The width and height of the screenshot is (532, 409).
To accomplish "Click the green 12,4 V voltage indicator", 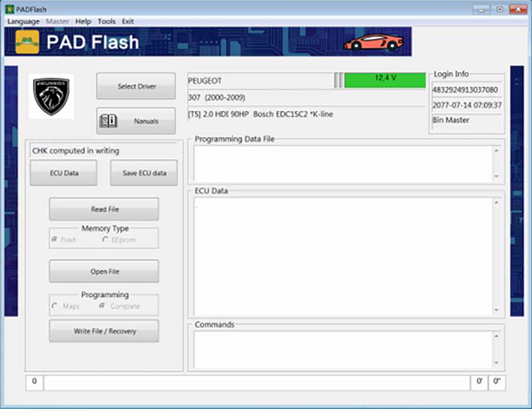I will tap(385, 80).
